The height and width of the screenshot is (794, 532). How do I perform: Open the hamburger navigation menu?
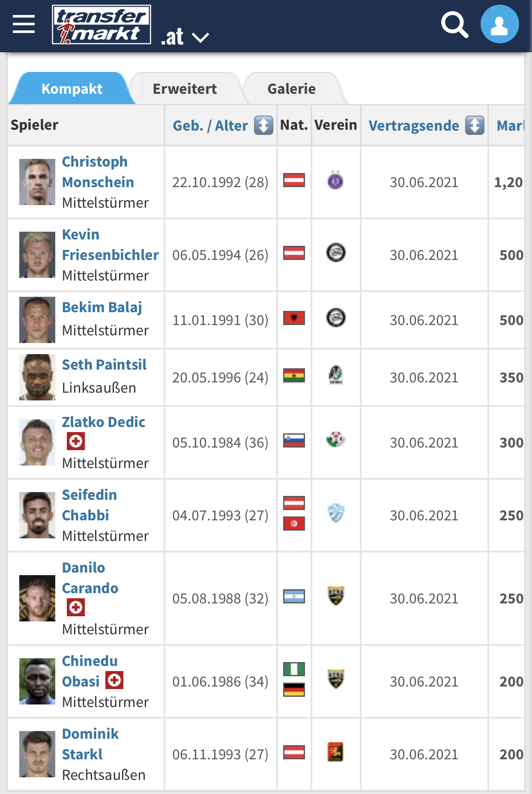tap(24, 24)
